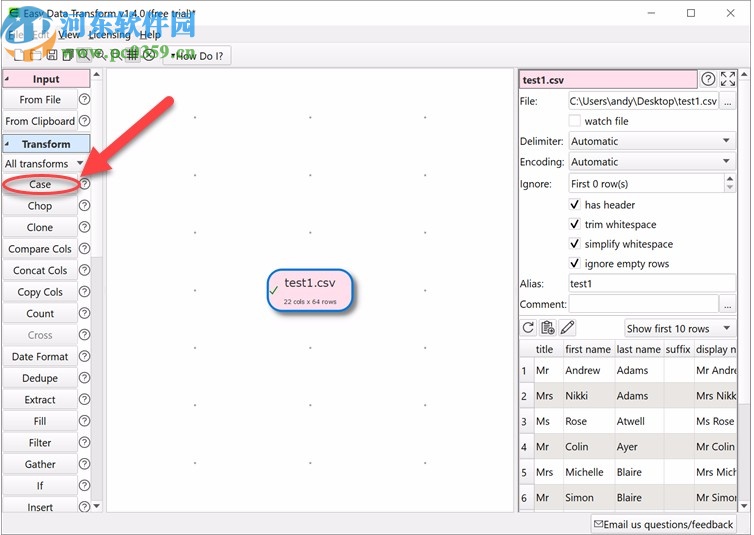The height and width of the screenshot is (535, 754).
Task: Open the View menu
Action: click(x=69, y=35)
